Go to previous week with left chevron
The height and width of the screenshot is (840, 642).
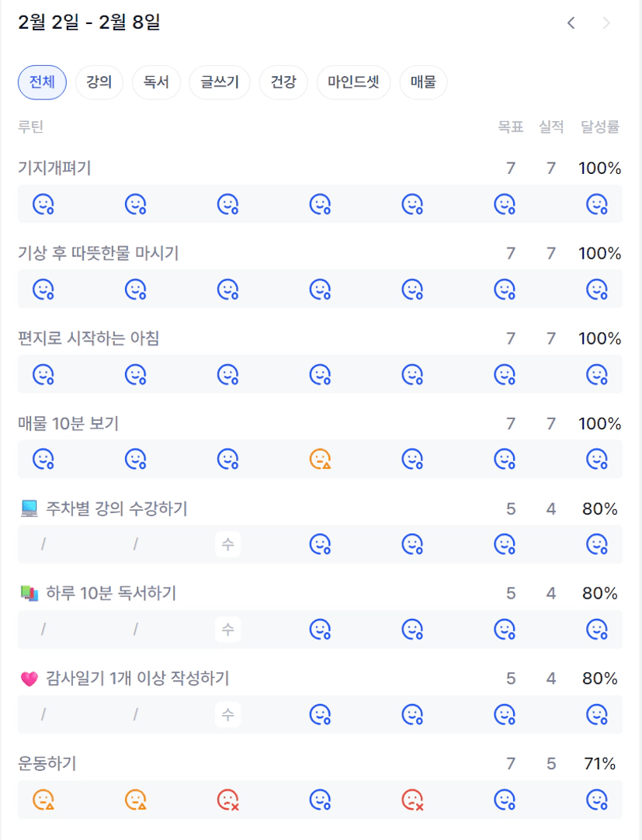571,23
